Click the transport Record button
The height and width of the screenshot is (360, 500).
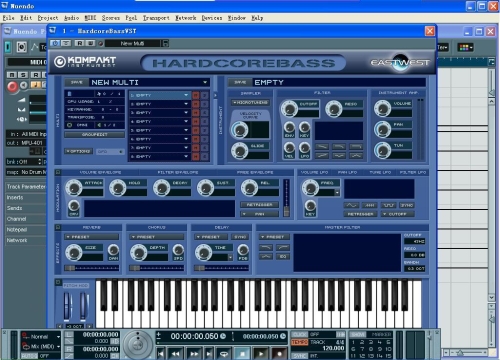(279, 354)
